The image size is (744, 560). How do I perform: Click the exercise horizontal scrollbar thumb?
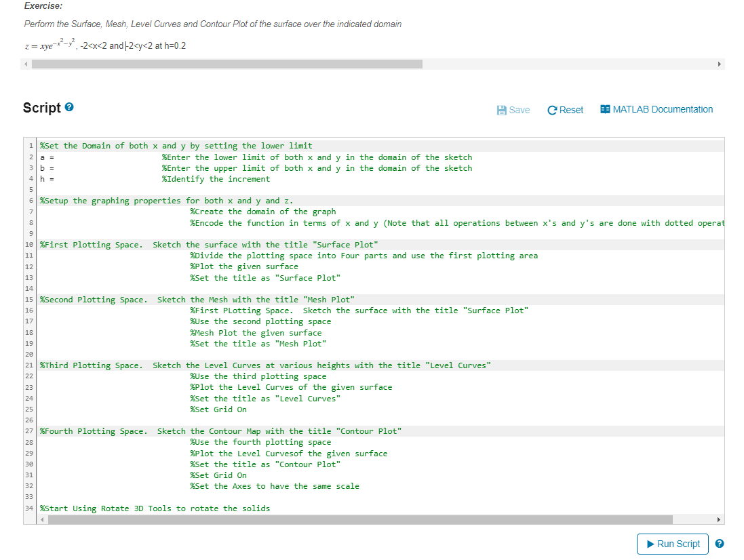click(227, 64)
